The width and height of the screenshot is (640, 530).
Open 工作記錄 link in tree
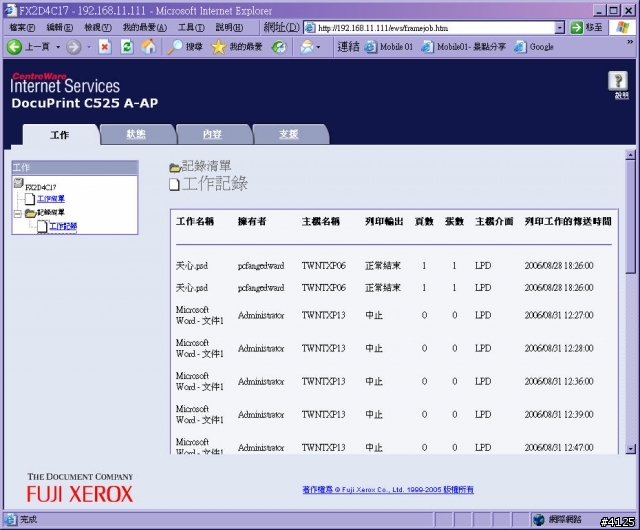[63, 226]
